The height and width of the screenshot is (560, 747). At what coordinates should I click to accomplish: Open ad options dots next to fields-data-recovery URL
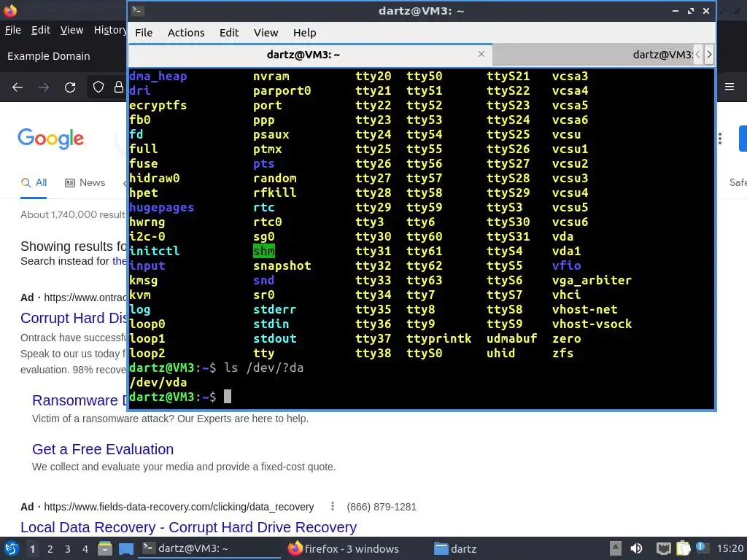[x=332, y=506]
